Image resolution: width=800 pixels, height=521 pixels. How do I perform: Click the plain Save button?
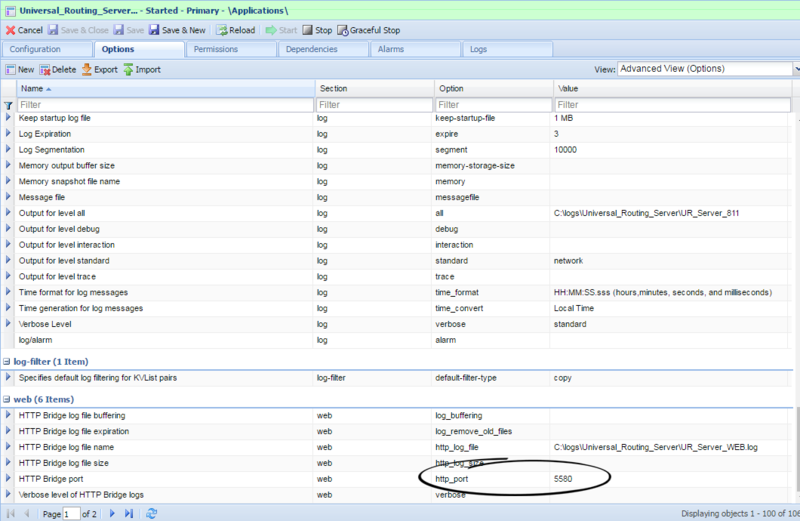(129, 30)
